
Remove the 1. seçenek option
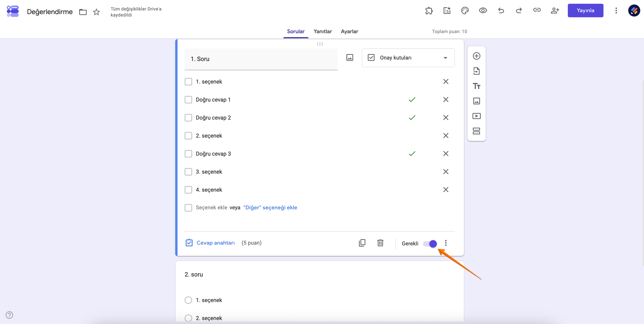(446, 82)
